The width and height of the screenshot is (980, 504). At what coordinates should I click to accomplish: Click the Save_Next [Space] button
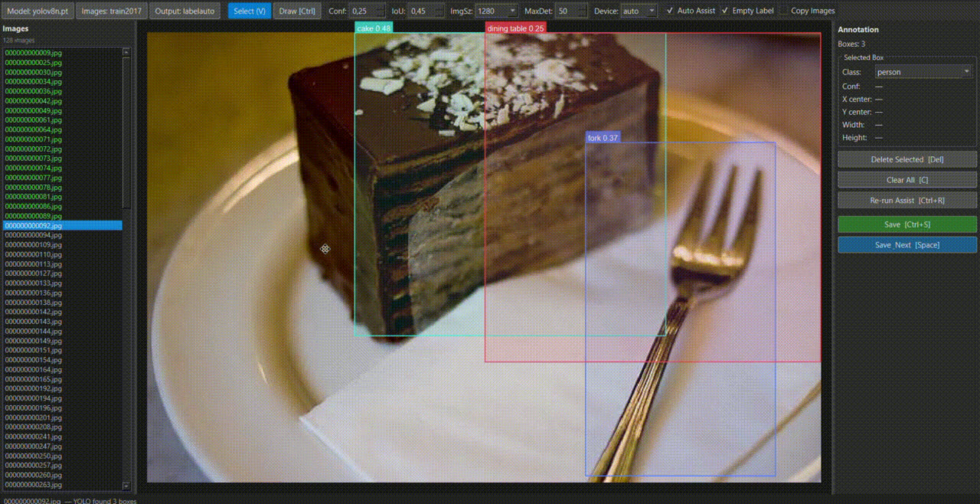pyautogui.click(x=907, y=244)
